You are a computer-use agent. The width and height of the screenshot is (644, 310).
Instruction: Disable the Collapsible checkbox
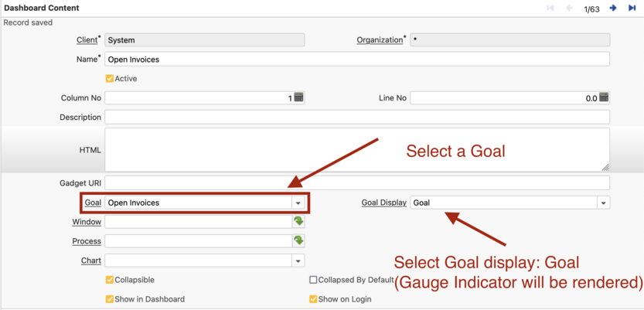pos(110,280)
